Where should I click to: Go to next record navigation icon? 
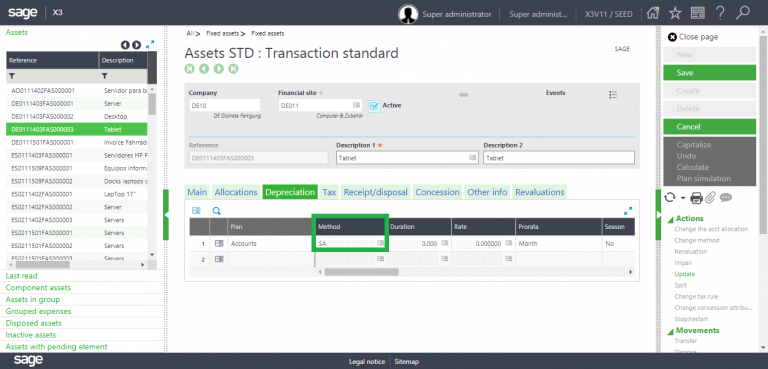tap(219, 69)
